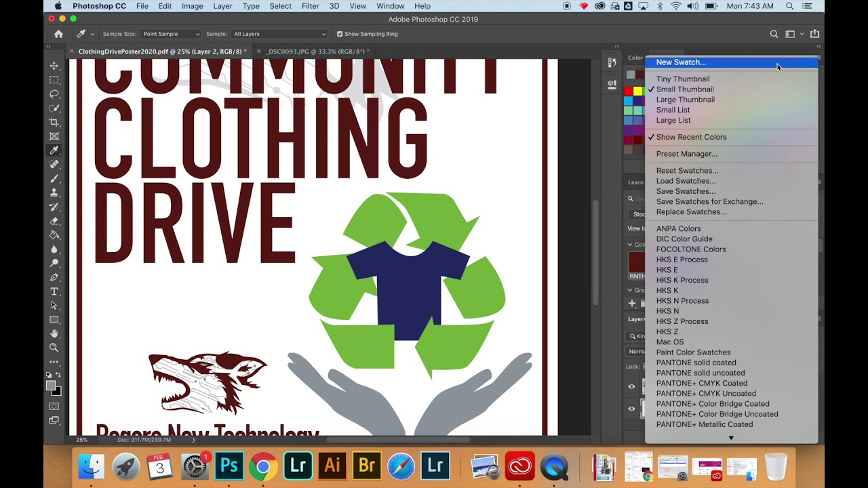Open the search icon in options bar
Image resolution: width=868 pixels, height=488 pixels.
tap(774, 34)
